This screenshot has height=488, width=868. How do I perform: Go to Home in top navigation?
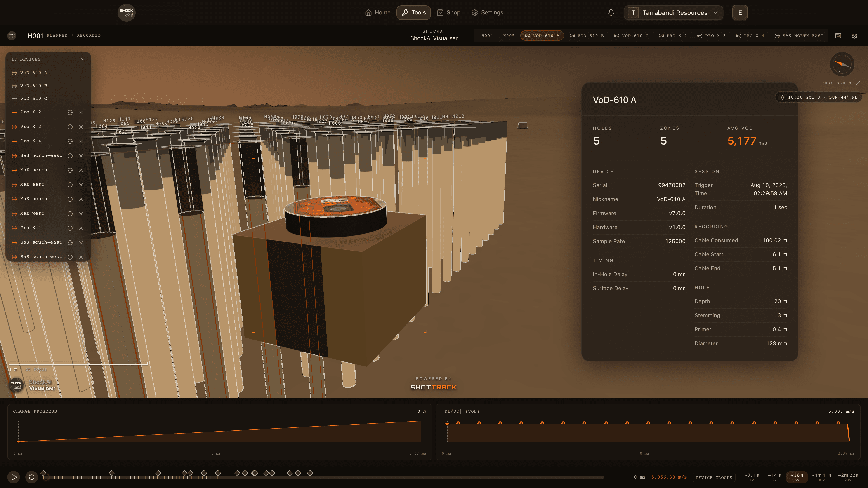(378, 12)
